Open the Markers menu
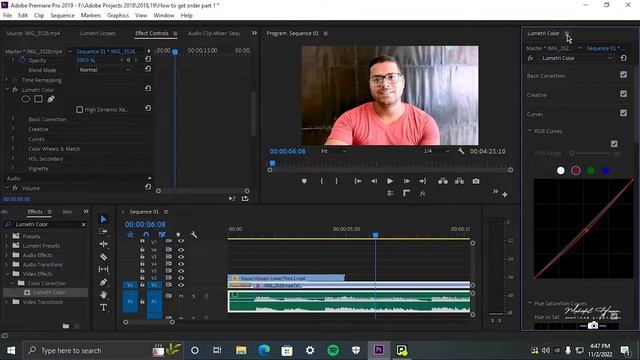Viewport: 640px width, 360px height. [91, 15]
